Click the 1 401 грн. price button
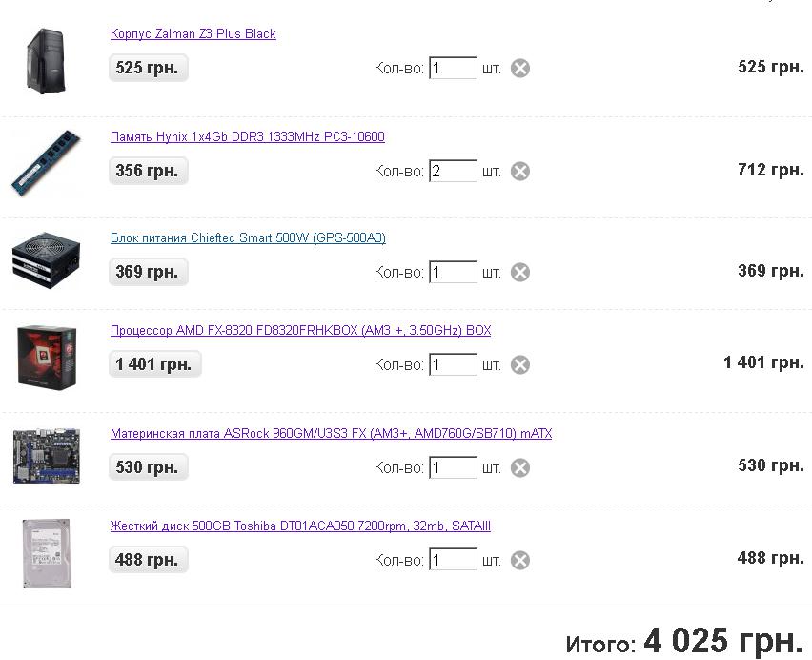 pos(154,364)
